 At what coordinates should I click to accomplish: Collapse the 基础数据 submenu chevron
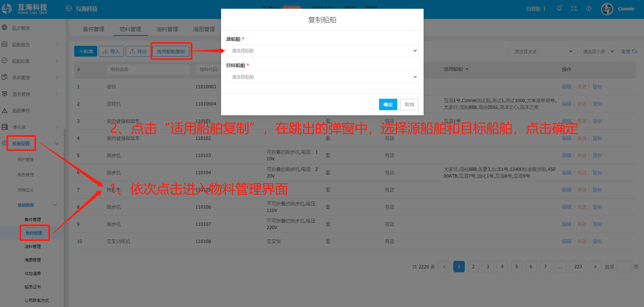point(55,205)
